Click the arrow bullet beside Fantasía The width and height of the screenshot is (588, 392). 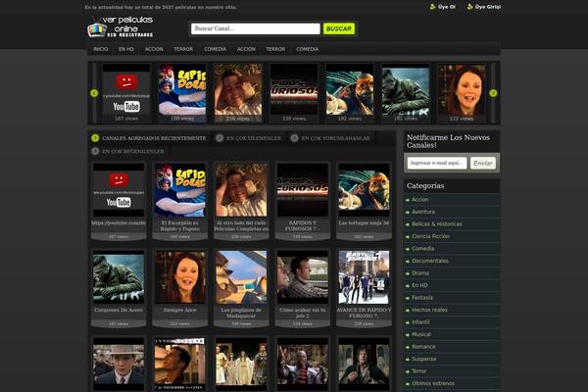pos(408,298)
